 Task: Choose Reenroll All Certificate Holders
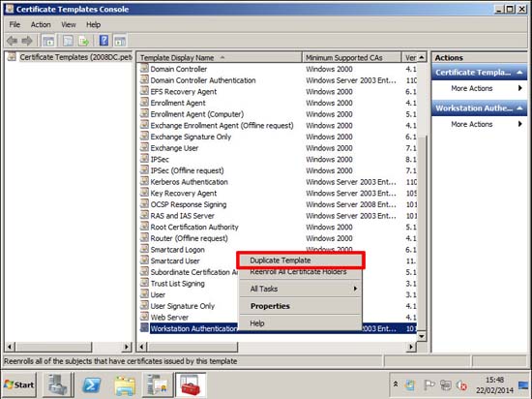[301, 272]
